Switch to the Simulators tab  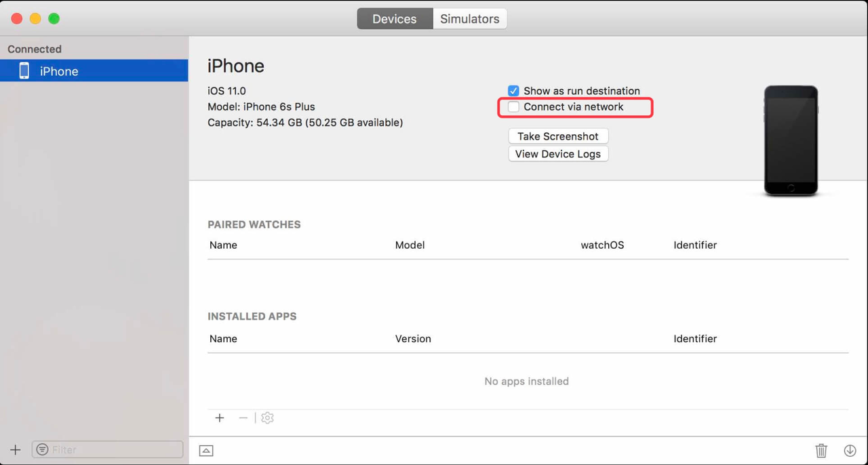(470, 19)
